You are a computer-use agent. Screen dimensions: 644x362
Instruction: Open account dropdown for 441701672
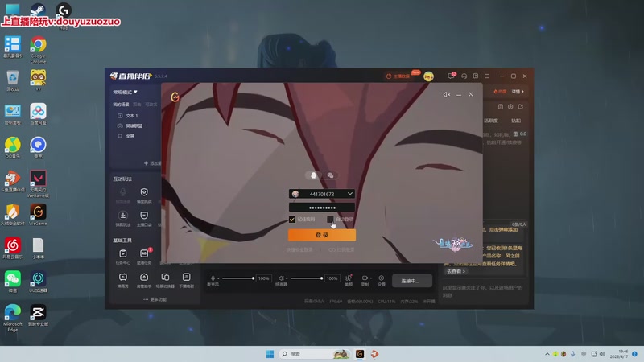(x=350, y=194)
